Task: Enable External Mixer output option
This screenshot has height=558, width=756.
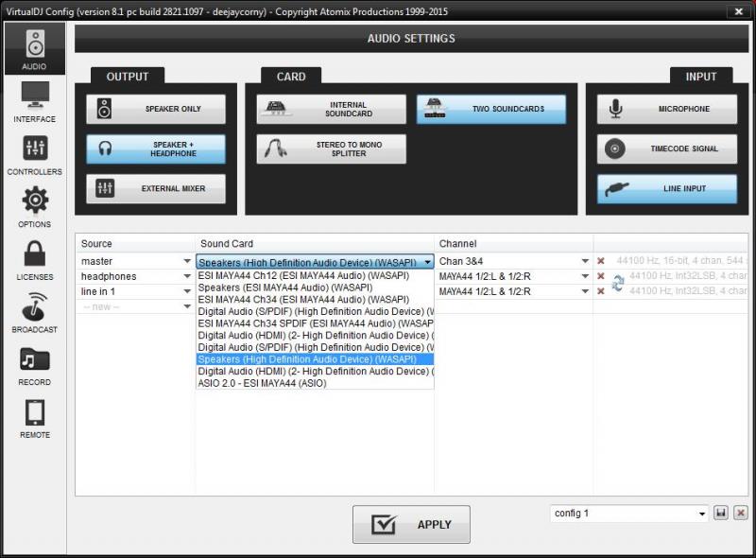Action: (x=156, y=188)
